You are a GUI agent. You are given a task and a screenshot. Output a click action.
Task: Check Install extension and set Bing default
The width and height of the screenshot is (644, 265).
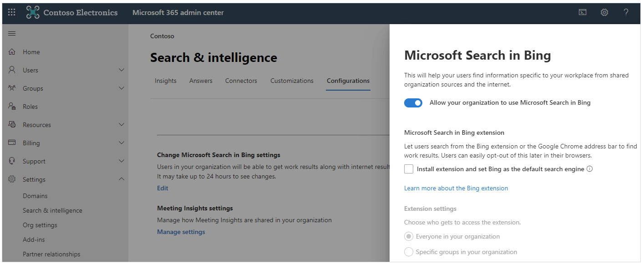click(x=409, y=169)
